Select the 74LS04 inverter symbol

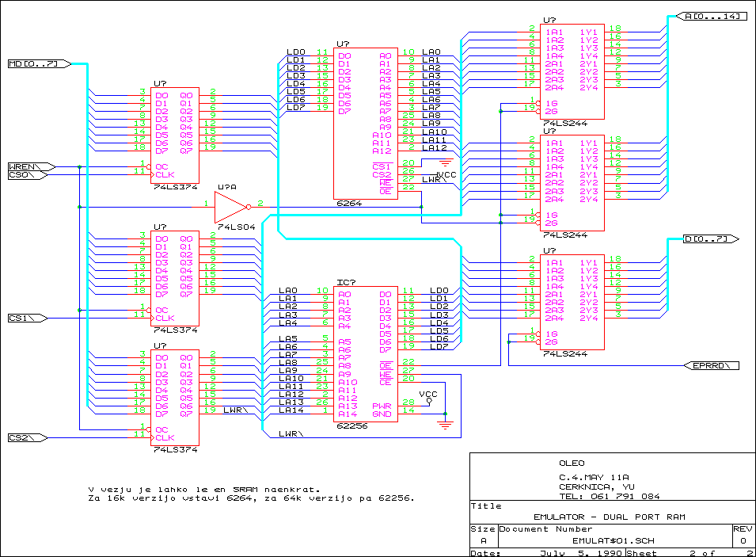click(x=230, y=207)
